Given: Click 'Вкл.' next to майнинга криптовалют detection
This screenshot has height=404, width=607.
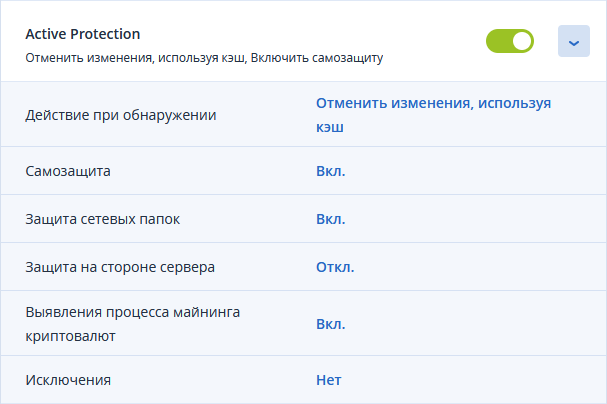Looking at the screenshot, I should click(x=331, y=324).
